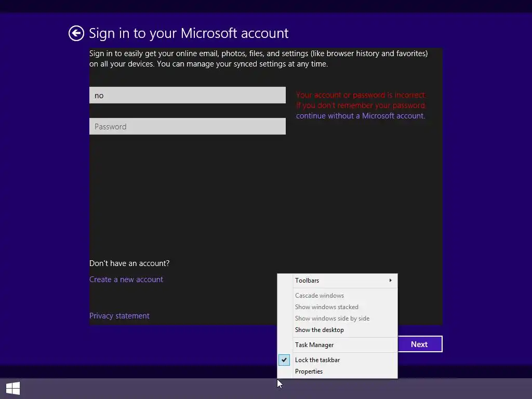532x399 pixels.
Task: Follow the Create a new account link
Action: pos(126,280)
